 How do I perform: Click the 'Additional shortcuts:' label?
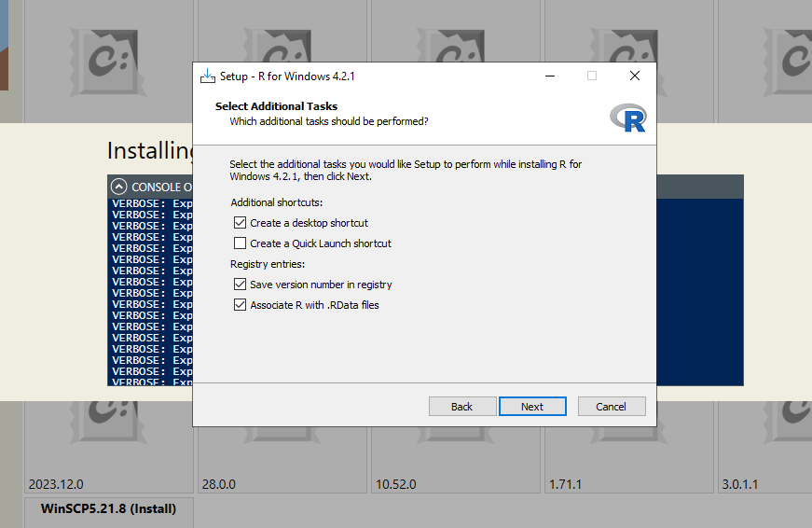click(x=277, y=202)
